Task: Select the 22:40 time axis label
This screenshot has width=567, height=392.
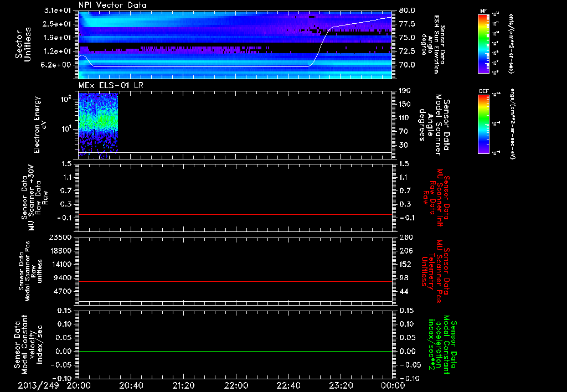Action: pyautogui.click(x=288, y=385)
